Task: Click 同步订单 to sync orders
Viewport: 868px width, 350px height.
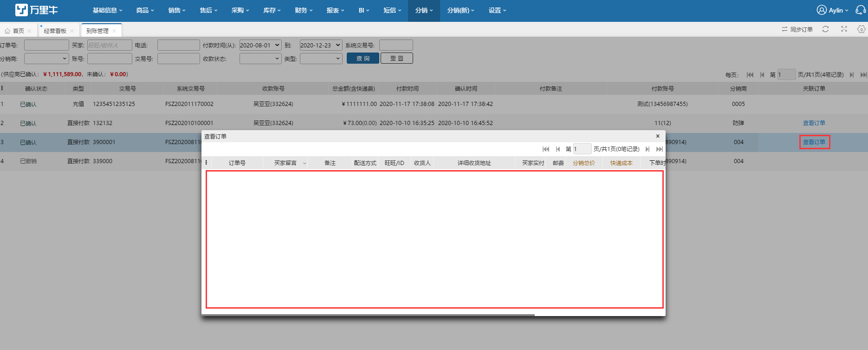Action: 797,29
